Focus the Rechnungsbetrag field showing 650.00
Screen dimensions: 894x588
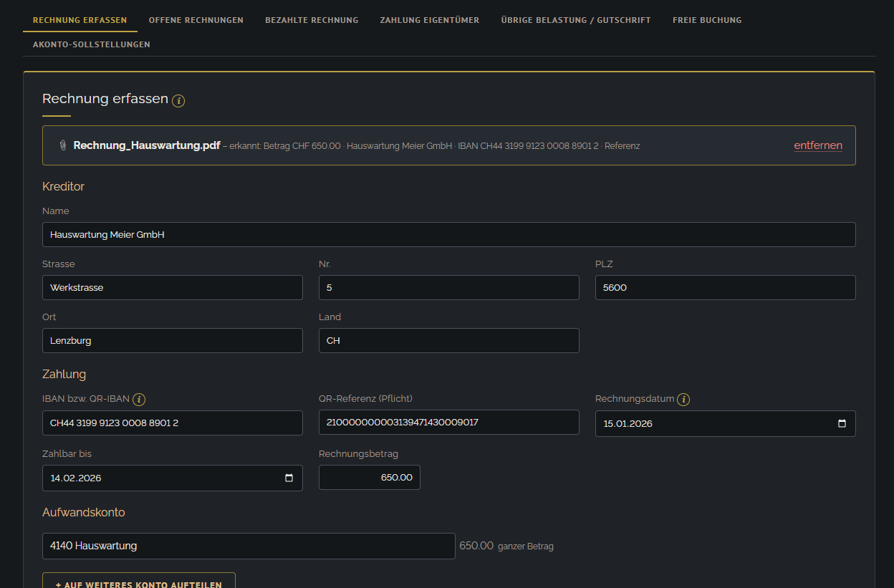(x=370, y=477)
